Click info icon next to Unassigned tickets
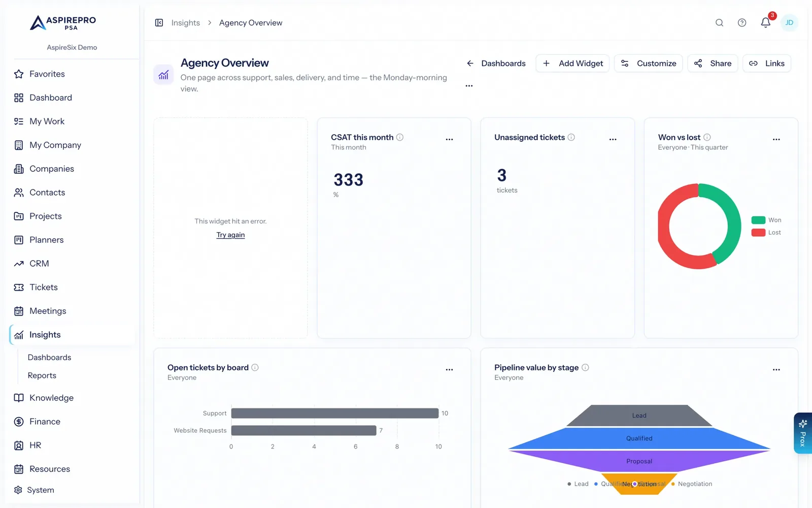Viewport: 812px width, 508px height. tap(571, 137)
